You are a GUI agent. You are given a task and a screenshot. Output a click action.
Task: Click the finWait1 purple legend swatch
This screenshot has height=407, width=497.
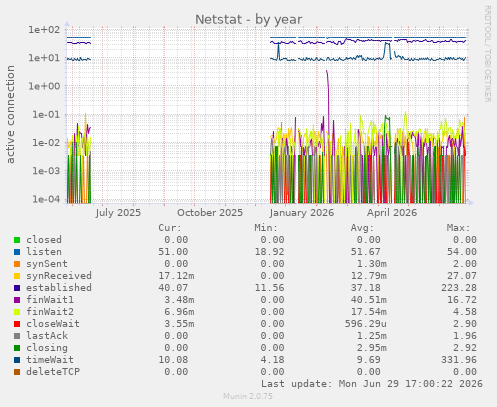pyautogui.click(x=17, y=300)
